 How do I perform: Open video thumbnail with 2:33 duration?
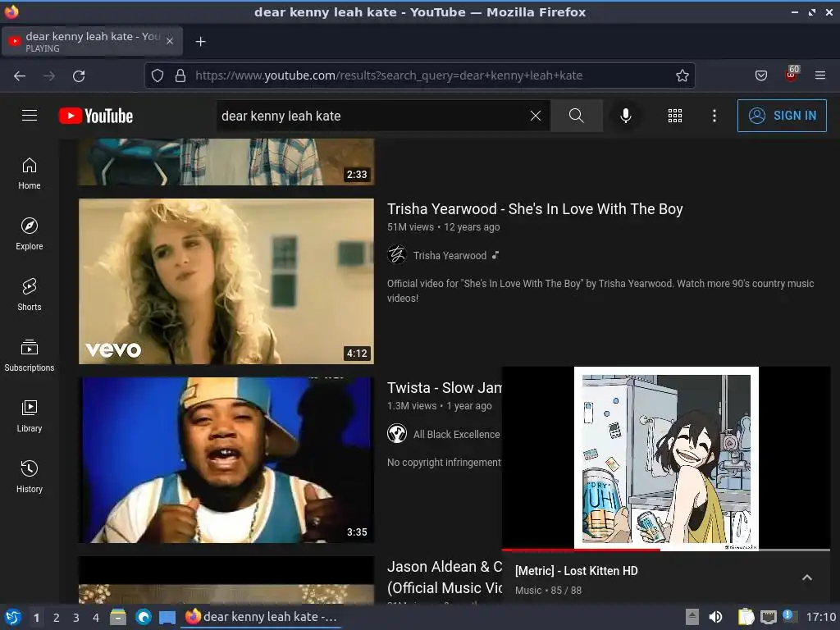tap(226, 162)
